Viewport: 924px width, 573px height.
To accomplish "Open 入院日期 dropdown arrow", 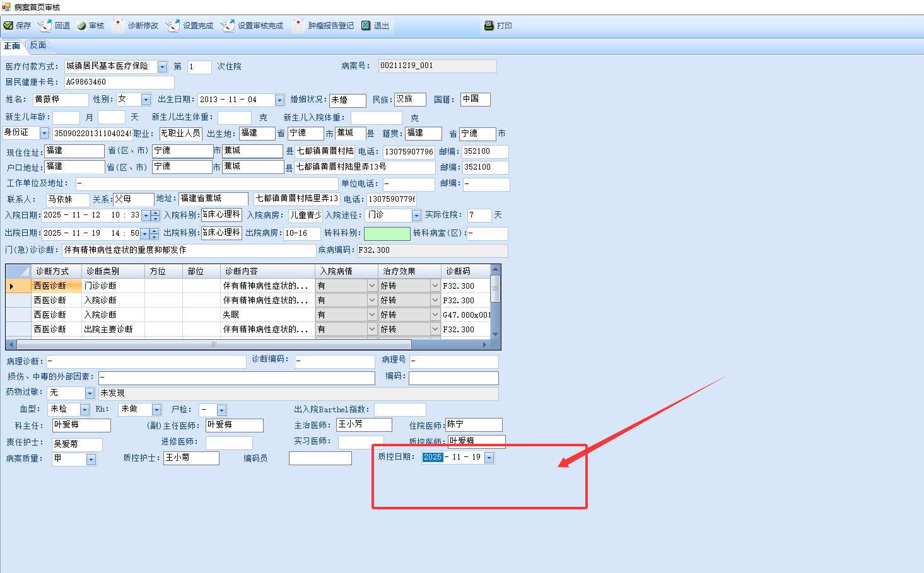I will coord(146,216).
